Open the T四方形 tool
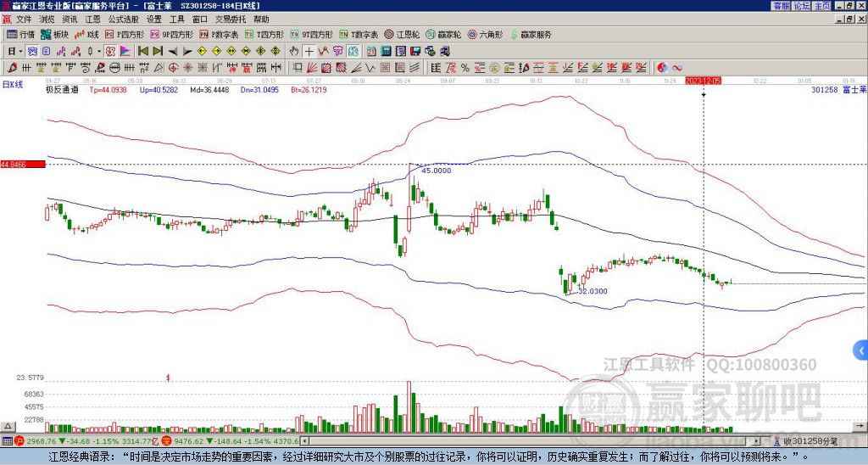The height and width of the screenshot is (465, 868). tap(264, 34)
